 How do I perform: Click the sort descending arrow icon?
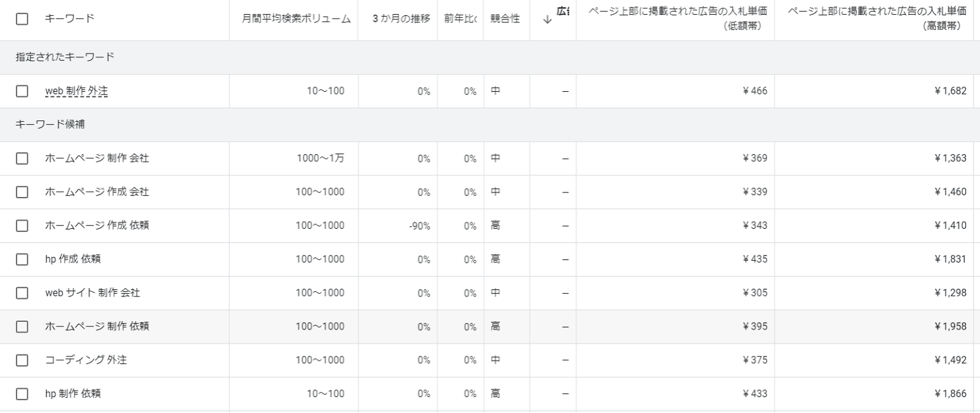[547, 20]
